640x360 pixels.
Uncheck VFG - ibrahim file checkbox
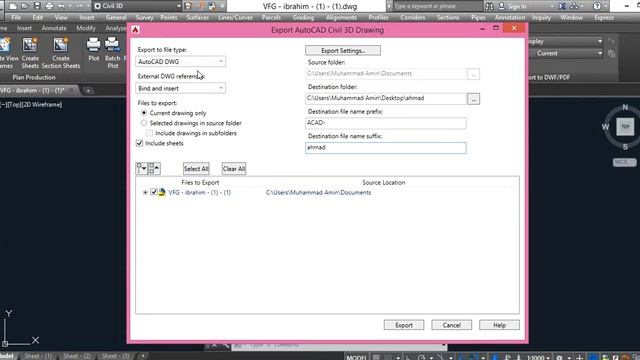click(154, 192)
